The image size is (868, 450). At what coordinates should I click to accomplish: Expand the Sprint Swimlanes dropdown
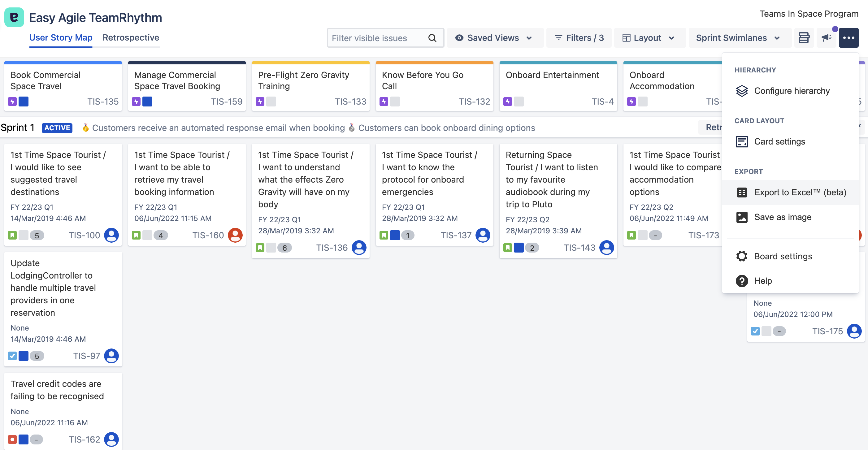(x=739, y=38)
